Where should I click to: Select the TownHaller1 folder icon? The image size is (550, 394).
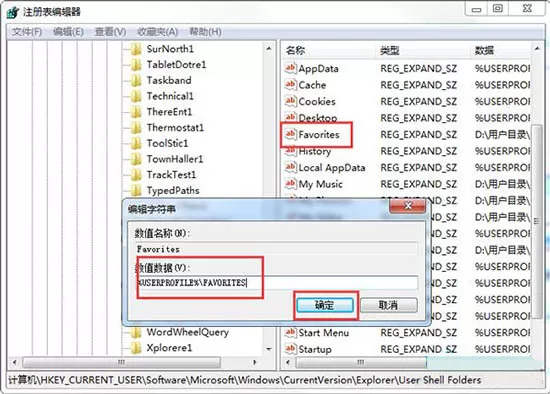136,160
